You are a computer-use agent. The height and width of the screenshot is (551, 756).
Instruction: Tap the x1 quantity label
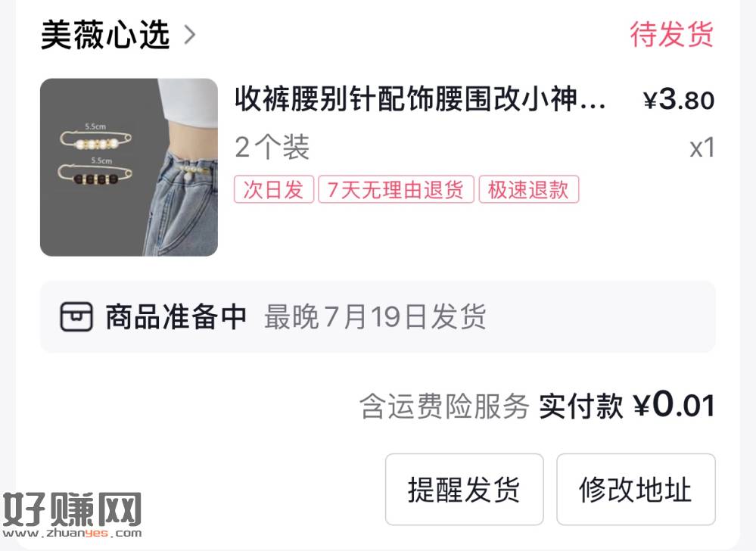(x=702, y=148)
